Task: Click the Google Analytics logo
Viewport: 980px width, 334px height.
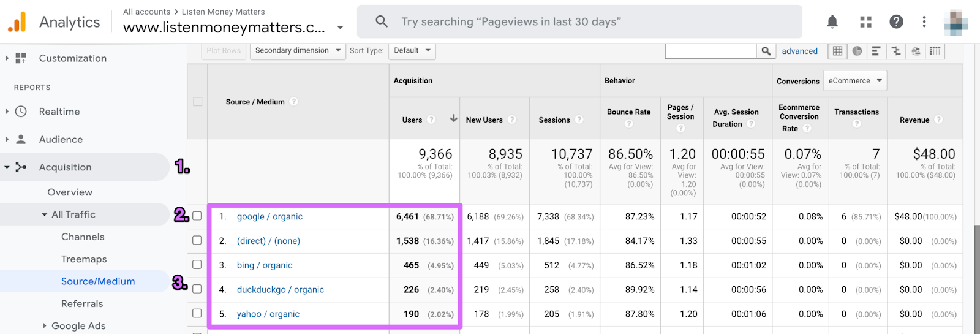Action: 17,22
